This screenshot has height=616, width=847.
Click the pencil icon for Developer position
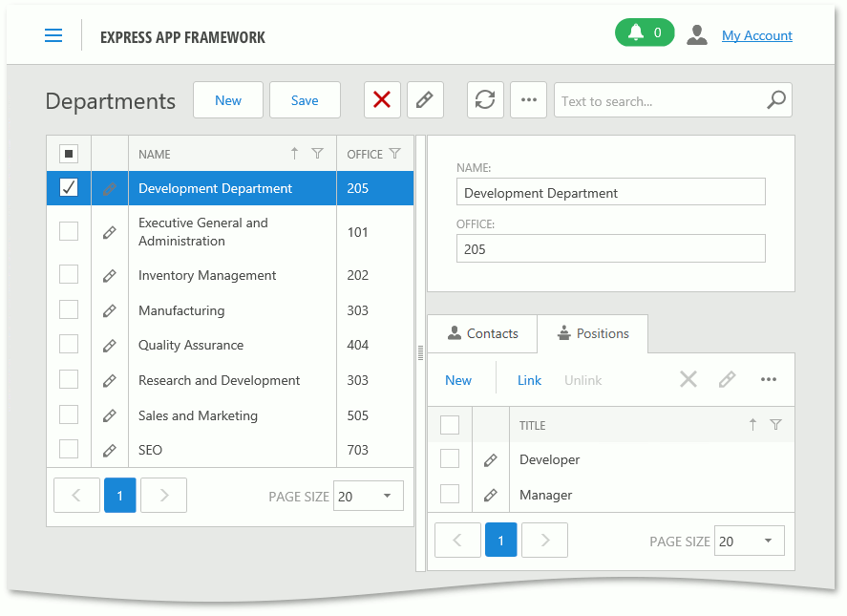(491, 460)
